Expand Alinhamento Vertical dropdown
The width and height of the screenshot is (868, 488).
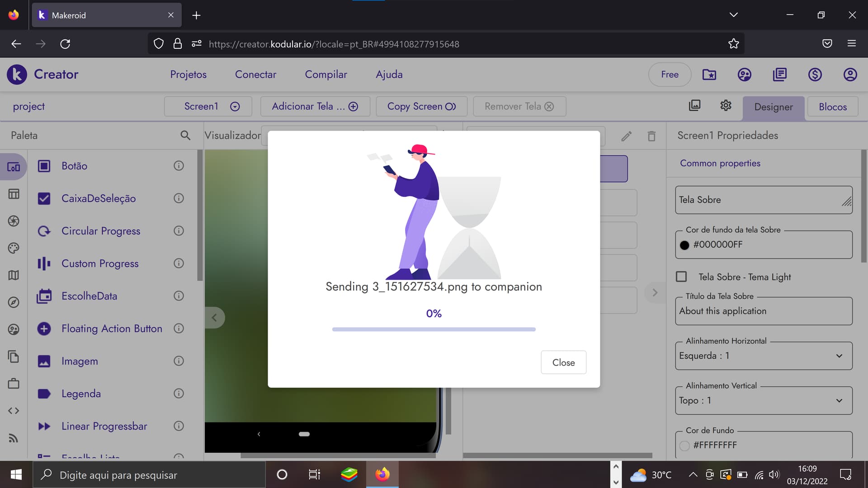pos(764,400)
